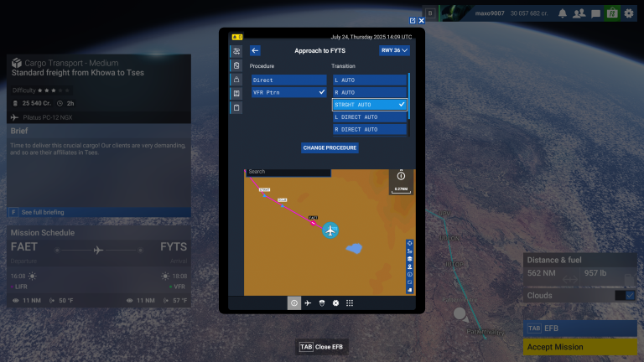Click the 30 057 682 cr. balance
This screenshot has height=362, width=644.
tap(529, 13)
